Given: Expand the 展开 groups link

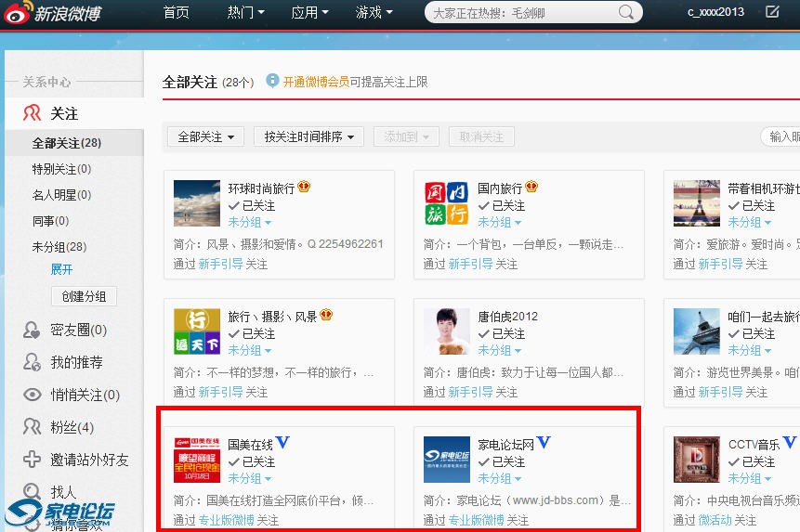Looking at the screenshot, I should (61, 269).
